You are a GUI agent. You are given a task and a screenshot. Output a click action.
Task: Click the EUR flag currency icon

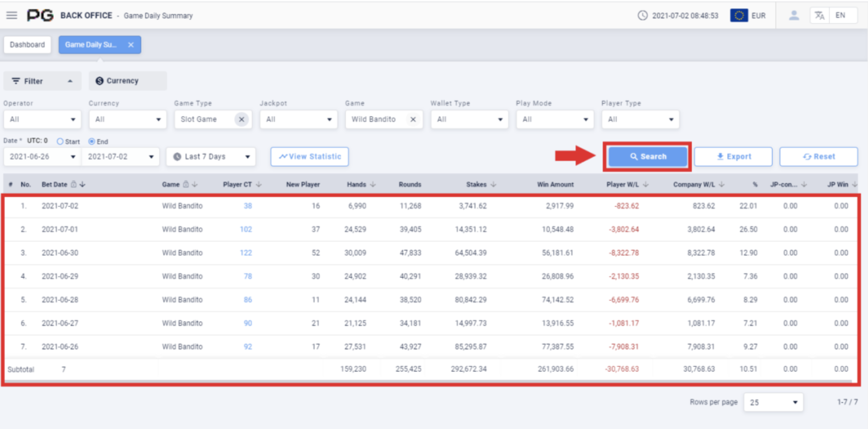pos(739,16)
